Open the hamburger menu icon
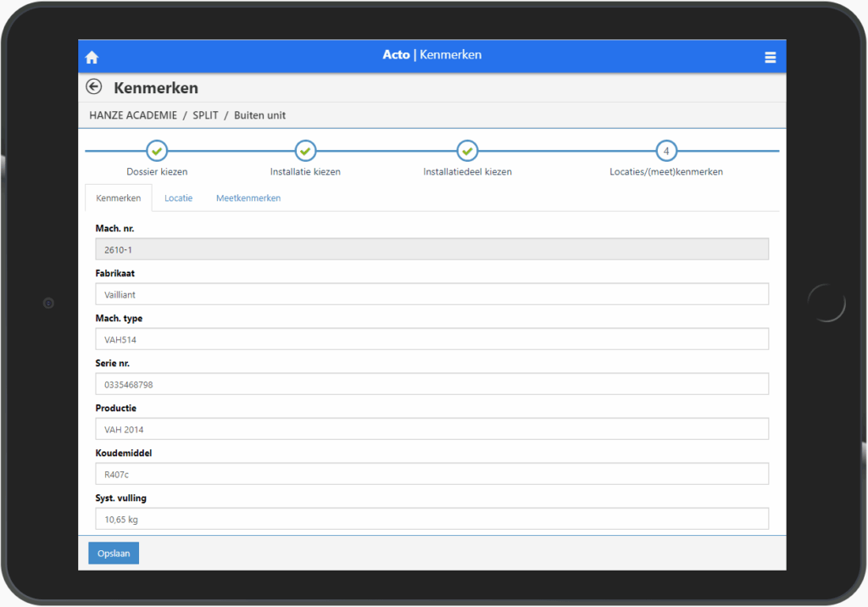The width and height of the screenshot is (868, 607). click(x=770, y=58)
